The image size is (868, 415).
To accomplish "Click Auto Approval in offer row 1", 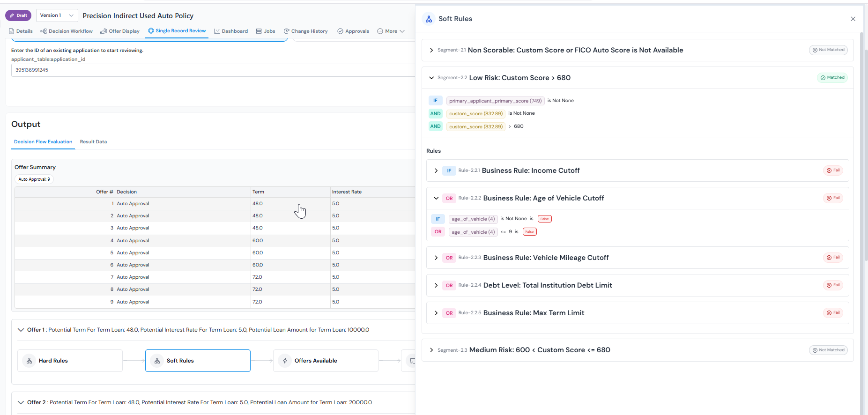I will (x=133, y=204).
